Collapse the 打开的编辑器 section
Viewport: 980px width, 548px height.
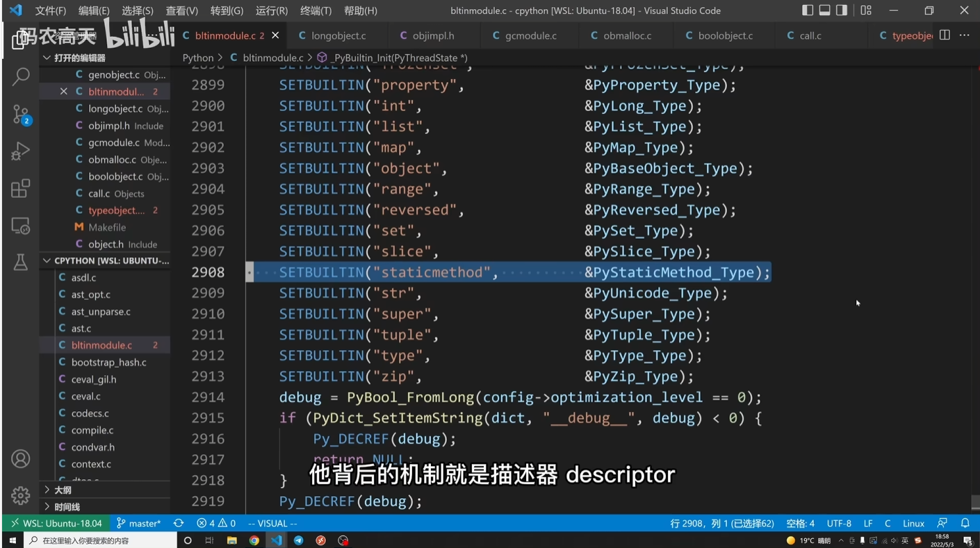(47, 58)
